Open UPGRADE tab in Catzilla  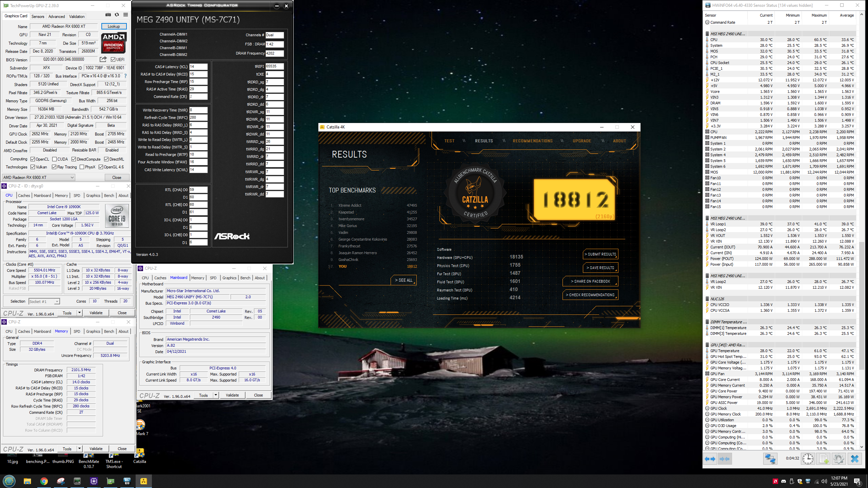(582, 141)
